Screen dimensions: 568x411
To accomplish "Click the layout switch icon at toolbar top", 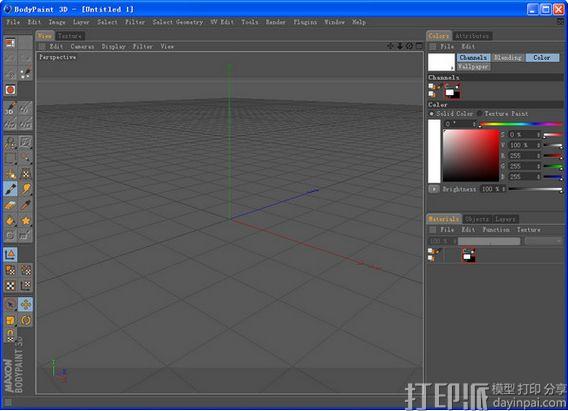I will [10, 43].
